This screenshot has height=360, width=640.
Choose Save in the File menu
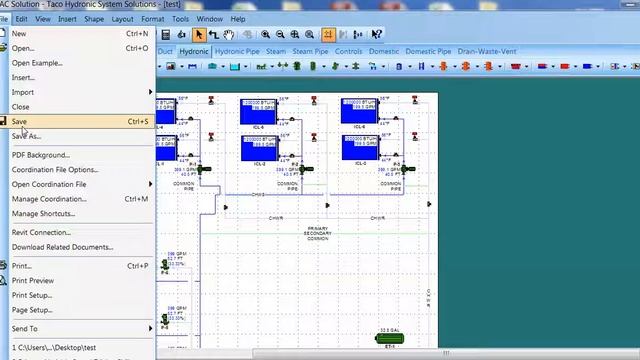(78, 122)
